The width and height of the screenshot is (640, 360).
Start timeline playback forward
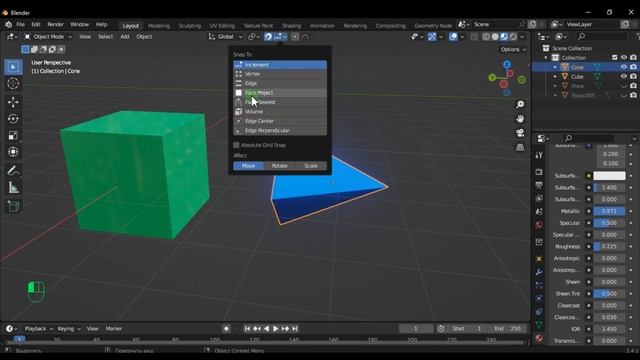[276, 329]
